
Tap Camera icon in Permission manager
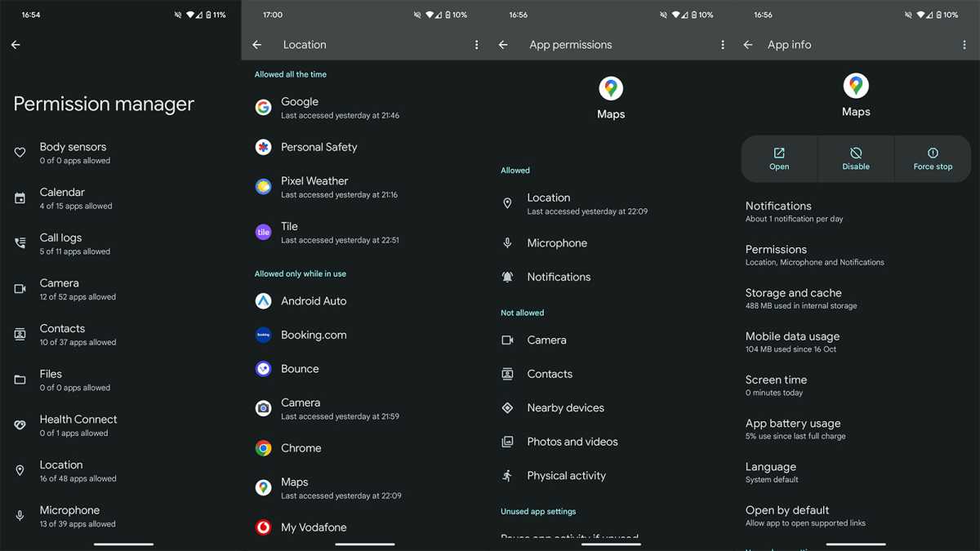pos(20,289)
